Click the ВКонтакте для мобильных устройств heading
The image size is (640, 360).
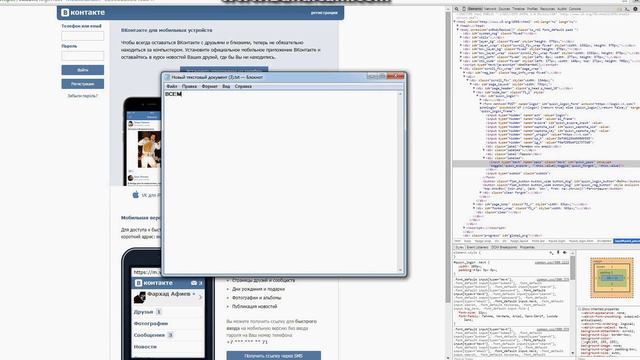[x=167, y=30]
